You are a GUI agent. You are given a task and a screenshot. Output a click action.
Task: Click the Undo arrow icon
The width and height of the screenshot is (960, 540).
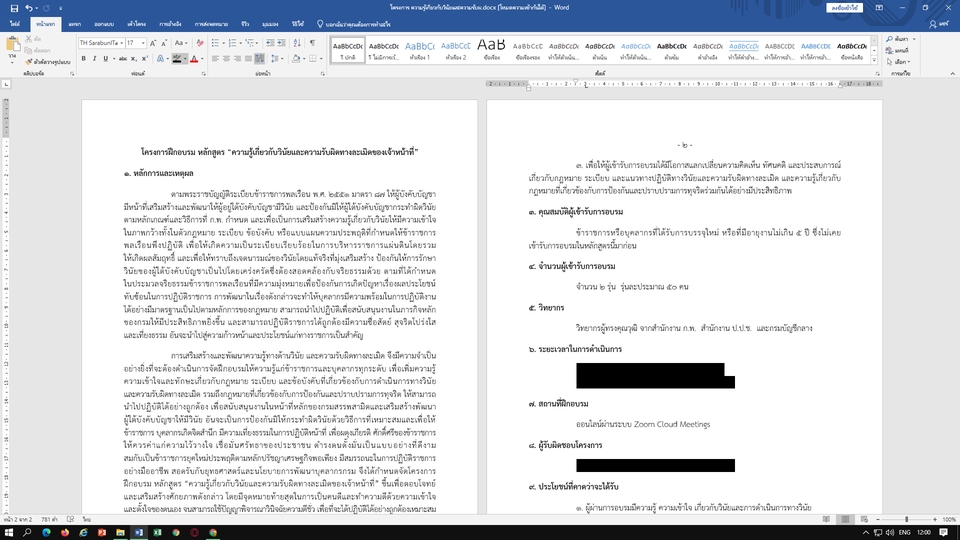click(x=28, y=8)
